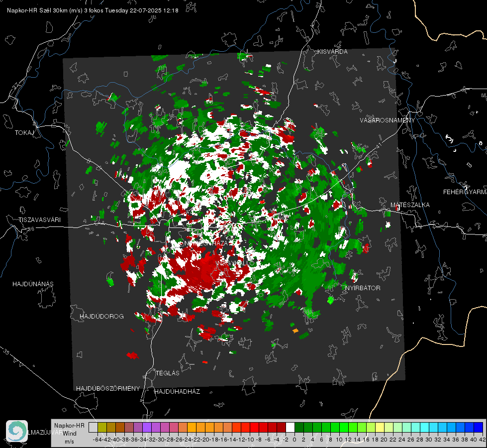
Task: Click the 42 legend value
Action: point(482,440)
